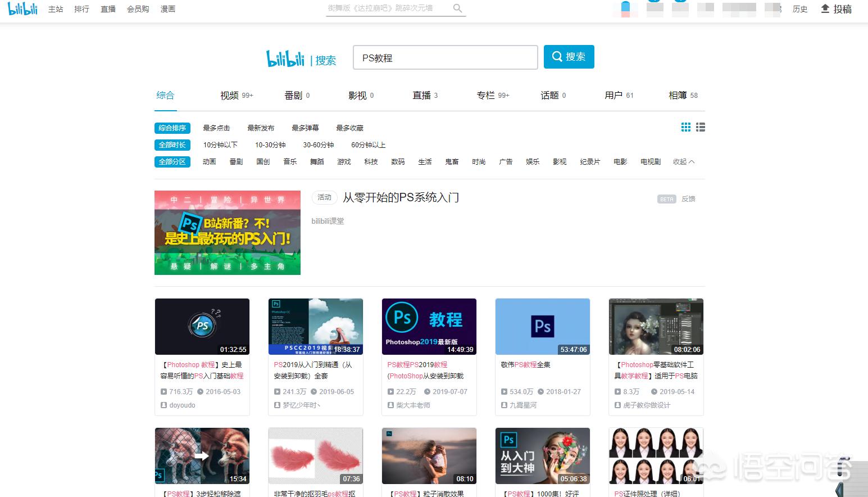The height and width of the screenshot is (497, 868).
Task: Select the 视频 99+ results tab
Action: point(237,96)
